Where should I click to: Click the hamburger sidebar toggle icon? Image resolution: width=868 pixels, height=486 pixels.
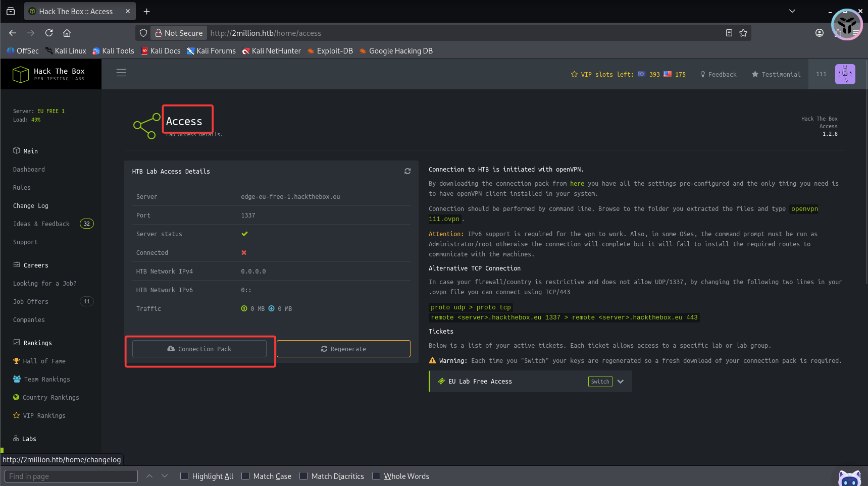click(121, 73)
